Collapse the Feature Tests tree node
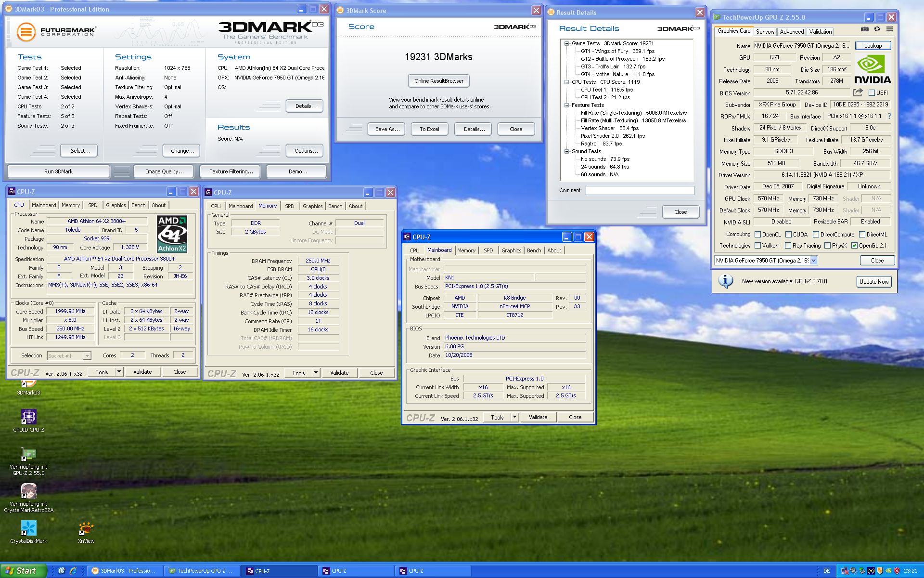 coord(567,105)
